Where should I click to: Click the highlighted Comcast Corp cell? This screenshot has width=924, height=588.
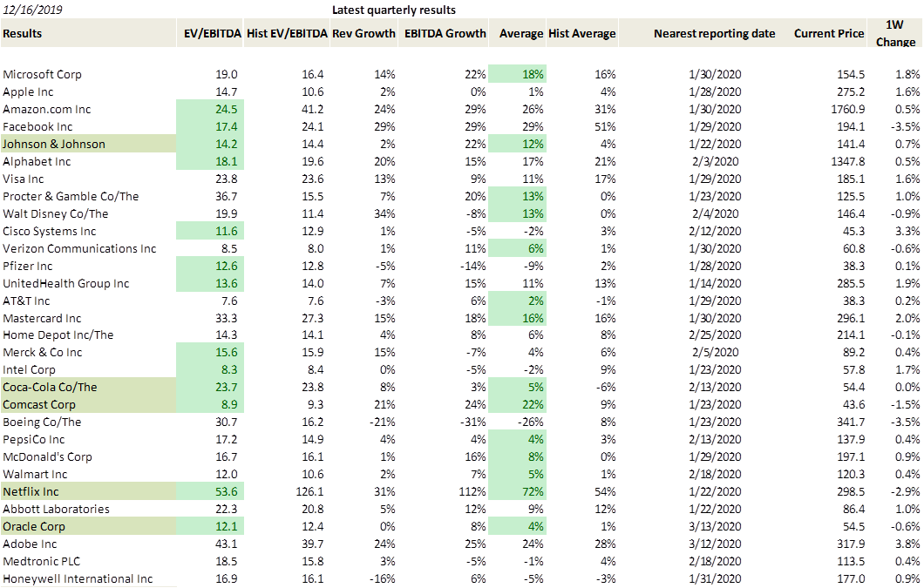88,405
